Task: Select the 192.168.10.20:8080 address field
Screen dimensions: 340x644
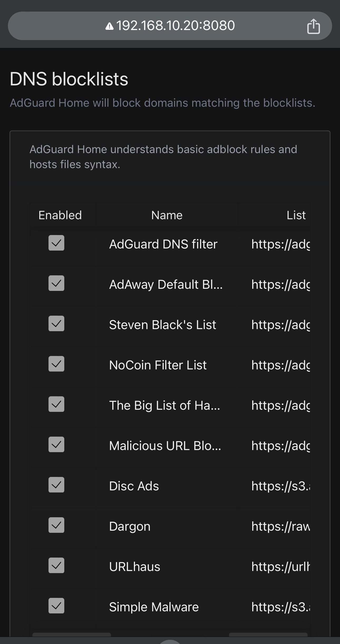Action: click(170, 26)
